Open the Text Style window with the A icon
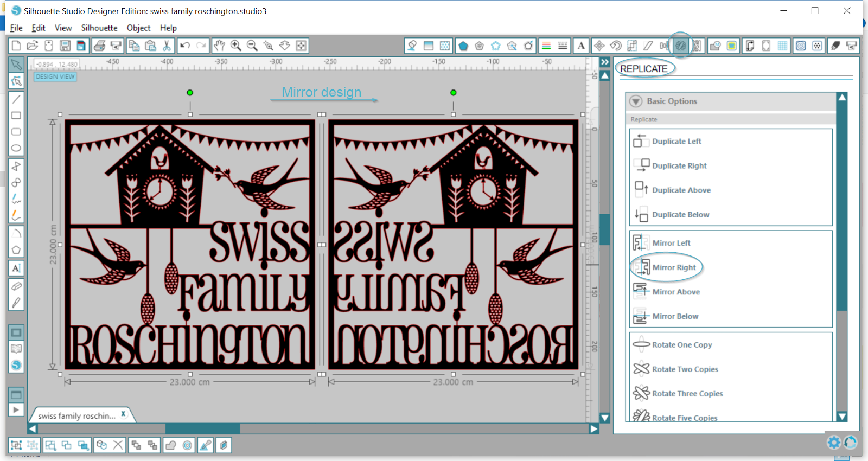The width and height of the screenshot is (868, 461). (581, 46)
